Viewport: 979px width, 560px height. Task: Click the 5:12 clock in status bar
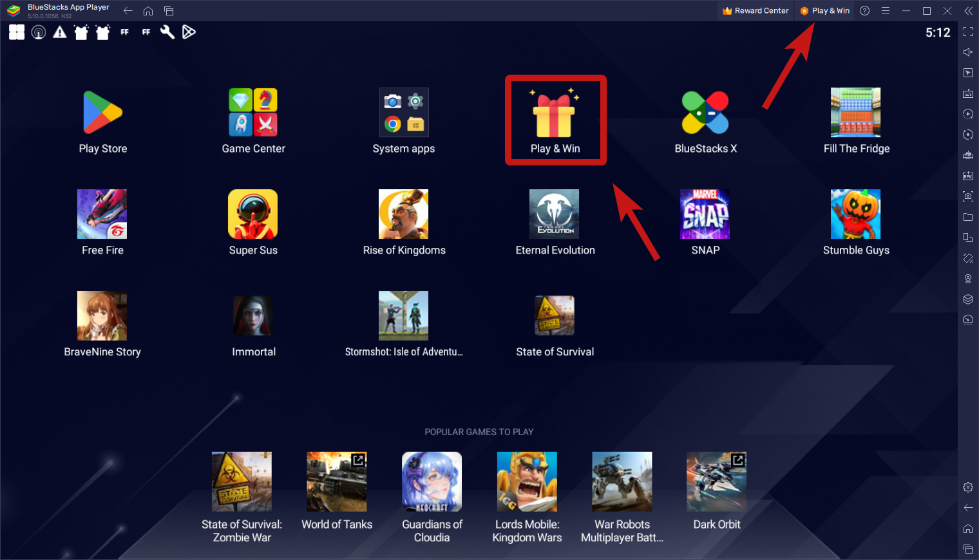pos(938,33)
